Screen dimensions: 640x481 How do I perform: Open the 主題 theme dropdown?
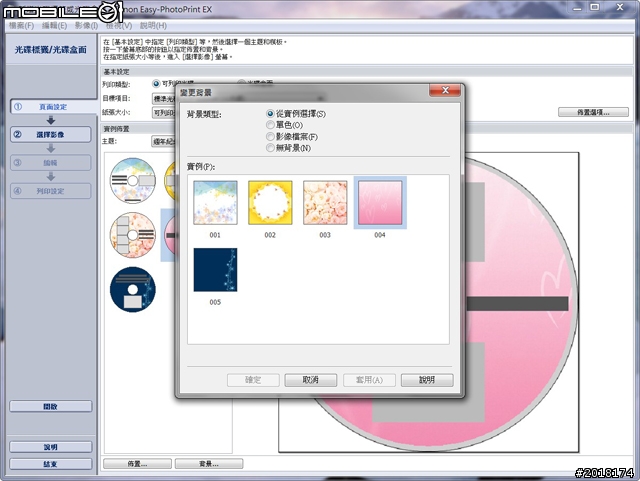coord(164,141)
